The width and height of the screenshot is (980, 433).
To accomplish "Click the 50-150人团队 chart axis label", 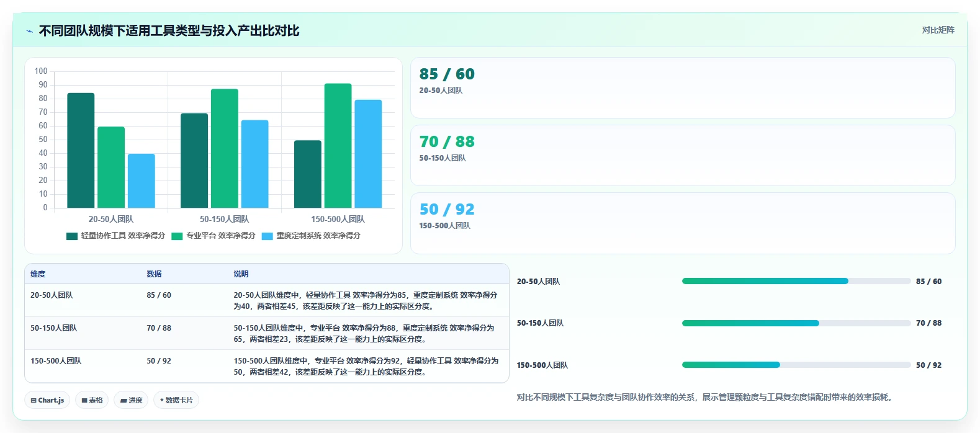I will (x=225, y=220).
